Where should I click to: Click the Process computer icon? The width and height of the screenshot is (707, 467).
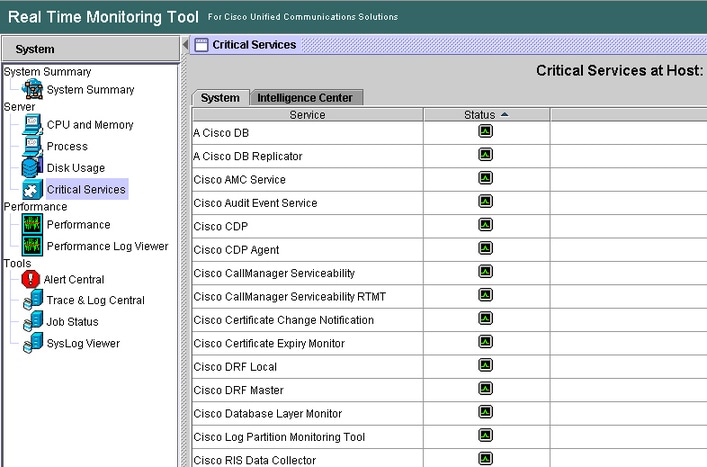pos(32,146)
